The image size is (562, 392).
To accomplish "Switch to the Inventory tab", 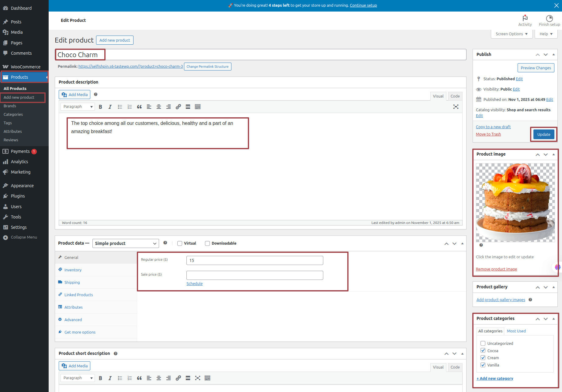I will click(x=73, y=270).
